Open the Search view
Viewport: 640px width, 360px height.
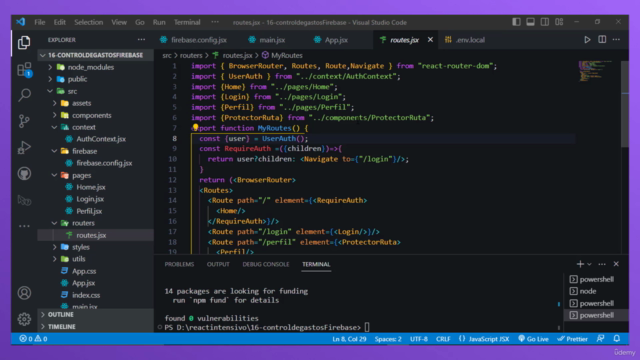(24, 95)
